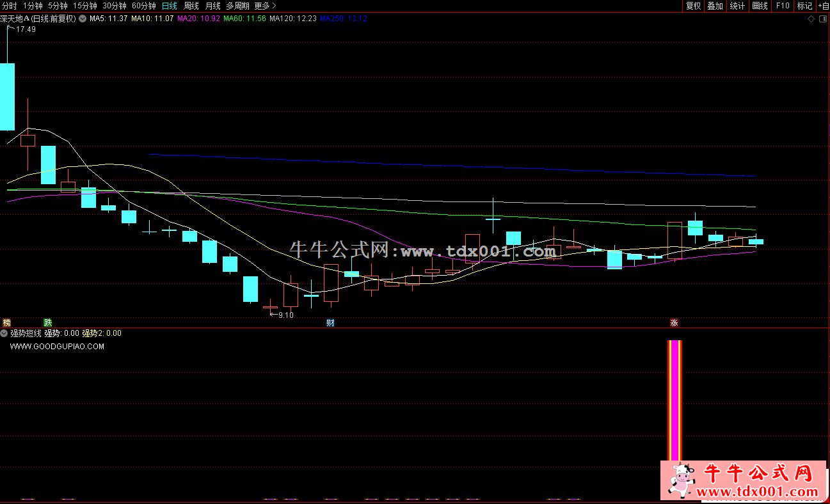
Task: Click the green 跌 marker icon
Action: [47, 322]
